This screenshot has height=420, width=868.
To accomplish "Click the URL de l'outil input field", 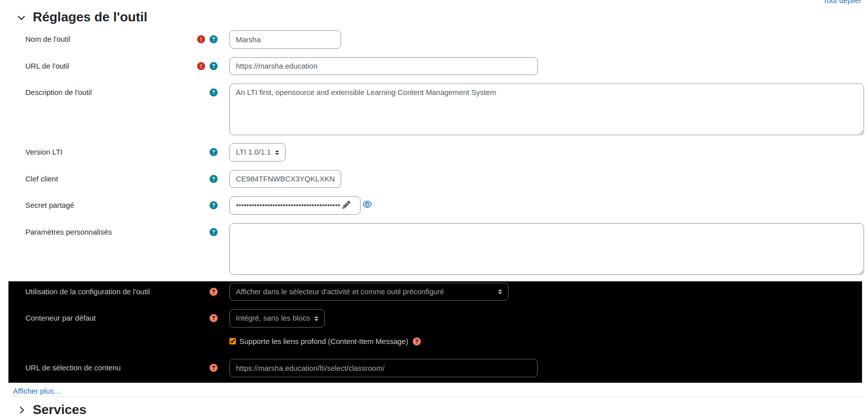I will coord(383,66).
